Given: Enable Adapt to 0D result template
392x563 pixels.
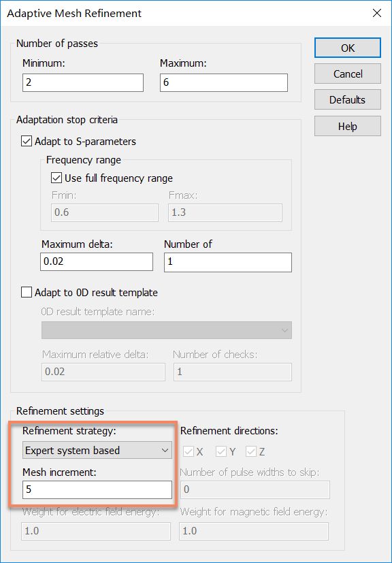Looking at the screenshot, I should (27, 292).
